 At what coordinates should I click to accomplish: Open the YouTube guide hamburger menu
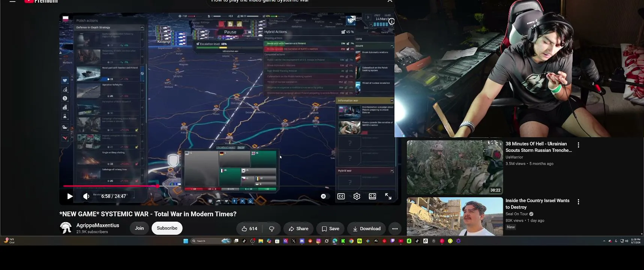click(12, 1)
